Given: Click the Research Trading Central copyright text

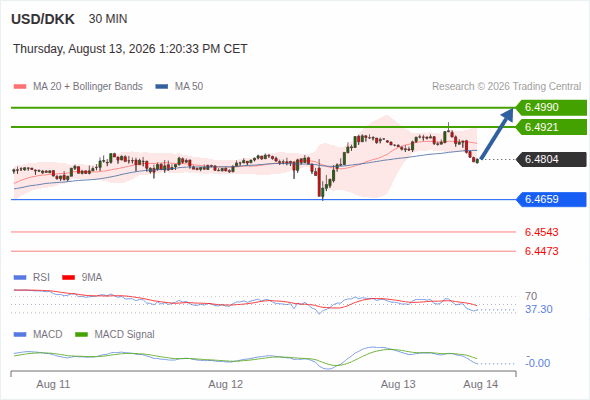Looking at the screenshot, I should pos(506,87).
